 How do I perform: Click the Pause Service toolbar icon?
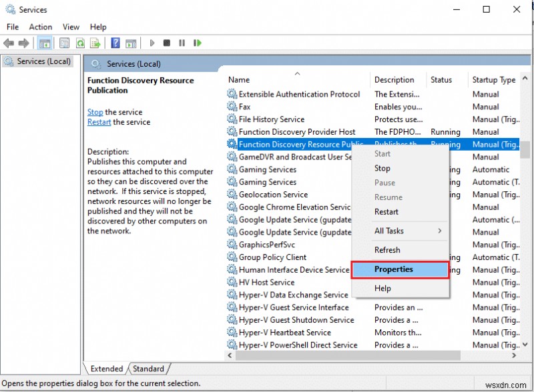(x=182, y=43)
